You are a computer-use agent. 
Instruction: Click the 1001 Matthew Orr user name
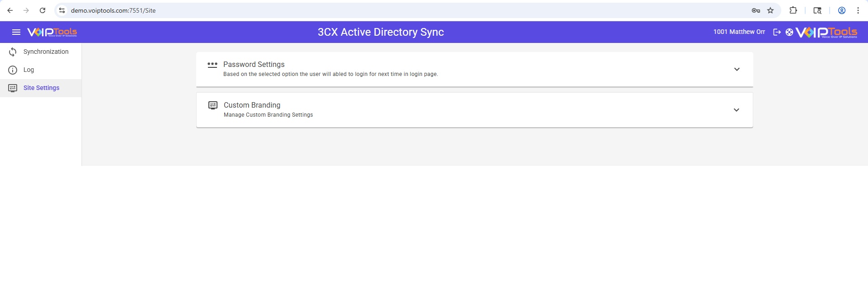pyautogui.click(x=739, y=32)
